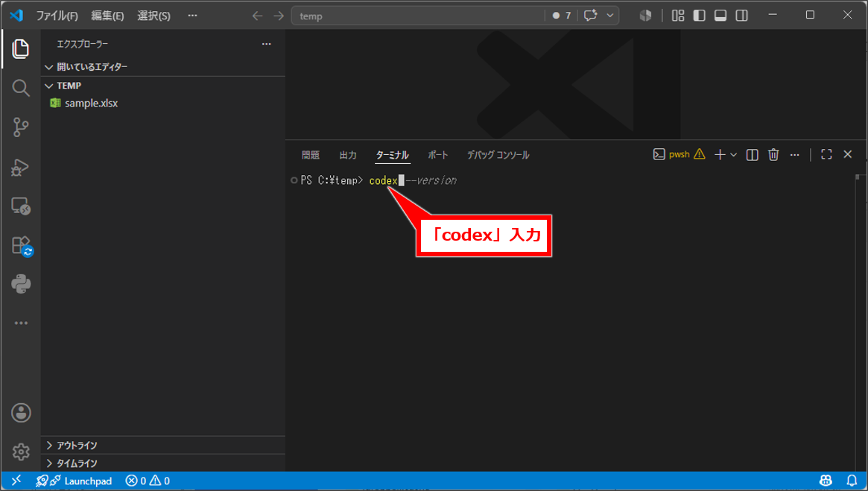Maximize the panel size
868x491 pixels.
click(826, 154)
